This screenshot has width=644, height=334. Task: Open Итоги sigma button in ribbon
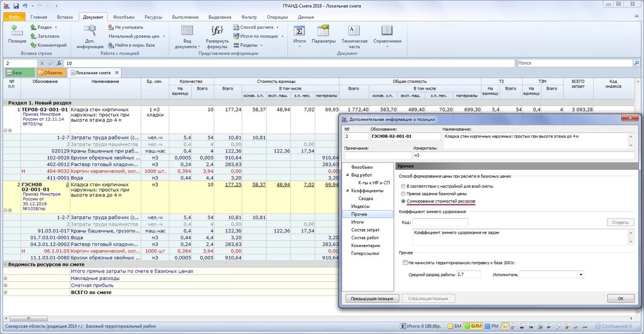click(x=299, y=36)
